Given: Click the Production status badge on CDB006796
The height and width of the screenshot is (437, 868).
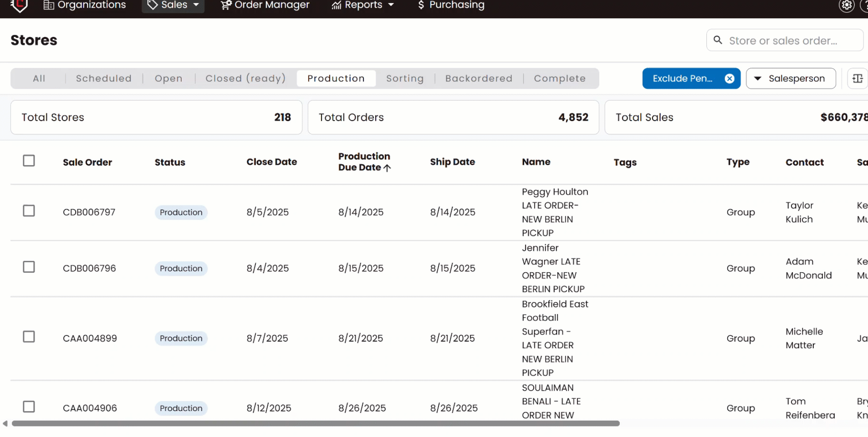Looking at the screenshot, I should pyautogui.click(x=181, y=268).
